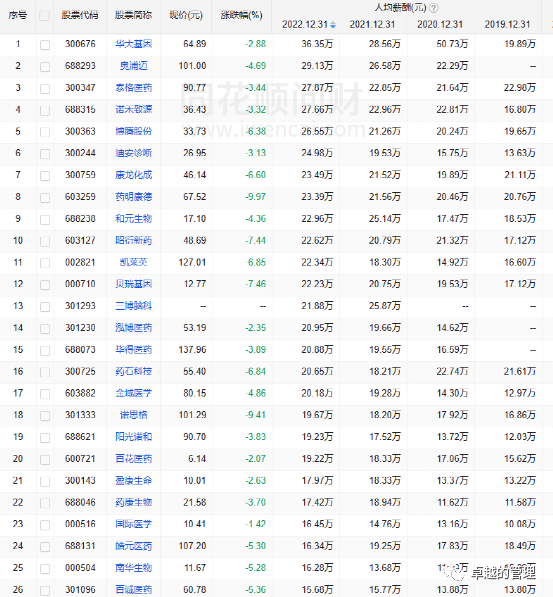Click the 2021.12.31 column header
The height and width of the screenshot is (597, 553).
click(372, 25)
